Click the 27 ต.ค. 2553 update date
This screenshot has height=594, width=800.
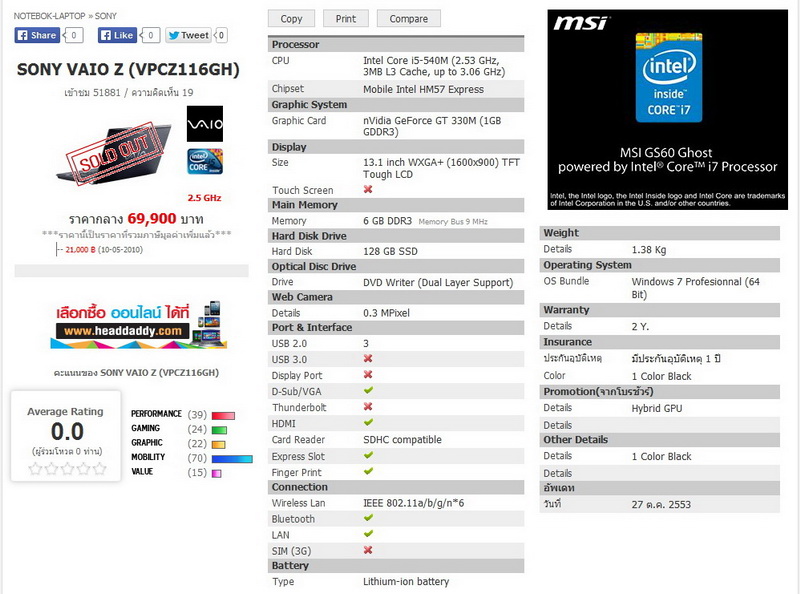661,504
